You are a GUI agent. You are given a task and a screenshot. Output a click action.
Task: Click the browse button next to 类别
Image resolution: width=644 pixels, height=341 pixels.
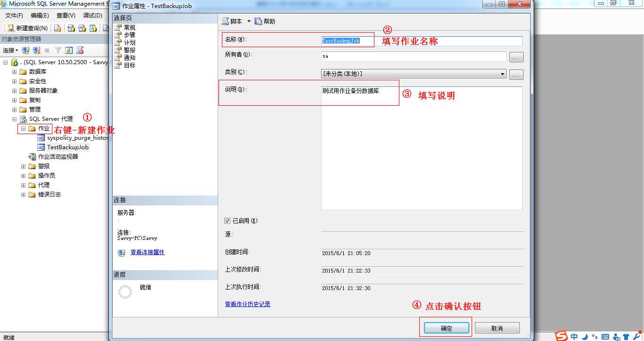pyautogui.click(x=517, y=75)
